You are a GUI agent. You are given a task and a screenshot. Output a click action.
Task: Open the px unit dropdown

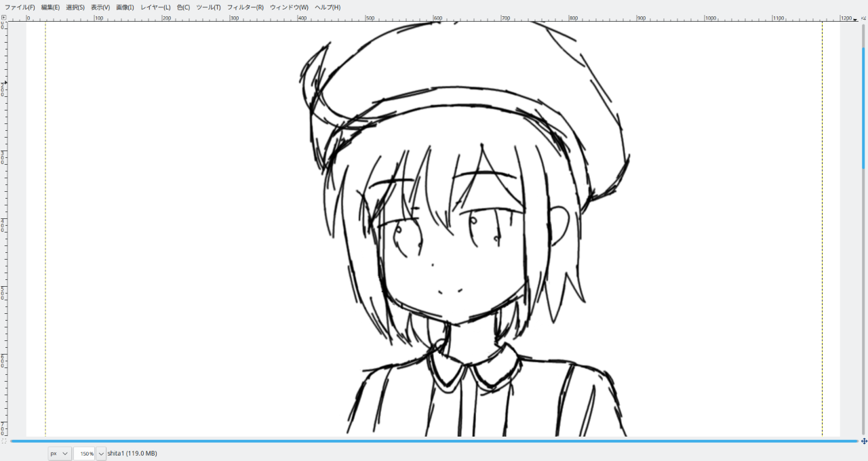click(59, 454)
